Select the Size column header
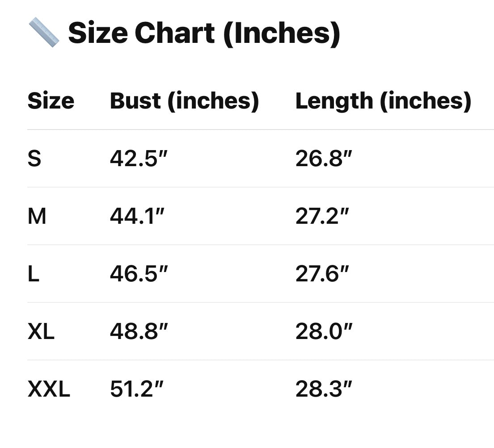 pyautogui.click(x=51, y=101)
